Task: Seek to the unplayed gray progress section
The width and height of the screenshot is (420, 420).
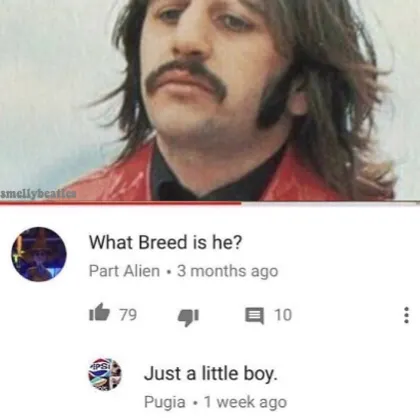Action: pos(330,203)
